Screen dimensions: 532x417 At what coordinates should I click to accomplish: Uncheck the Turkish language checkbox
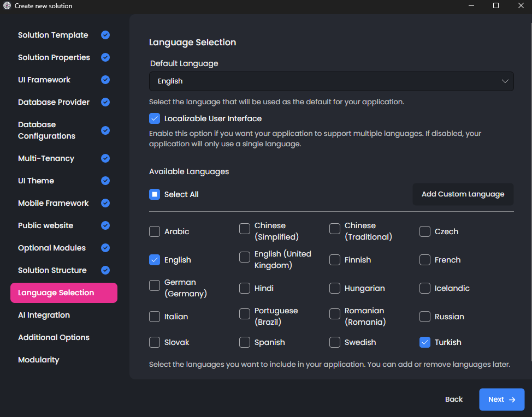point(425,342)
